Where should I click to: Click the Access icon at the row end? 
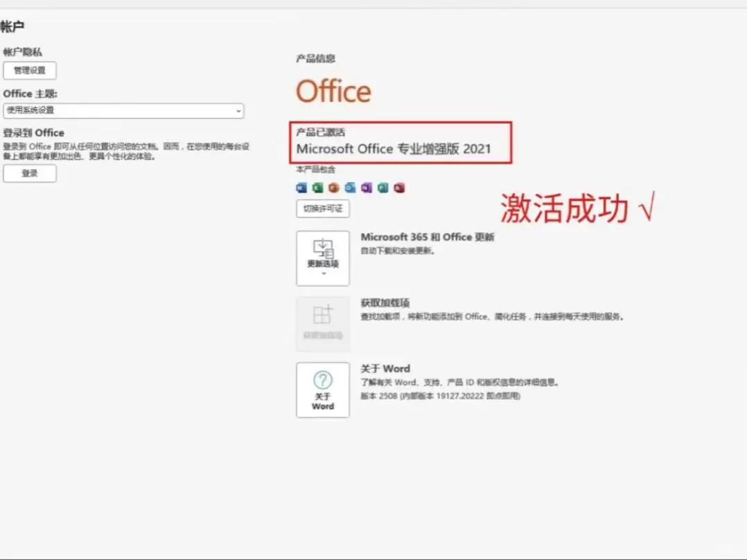click(398, 187)
